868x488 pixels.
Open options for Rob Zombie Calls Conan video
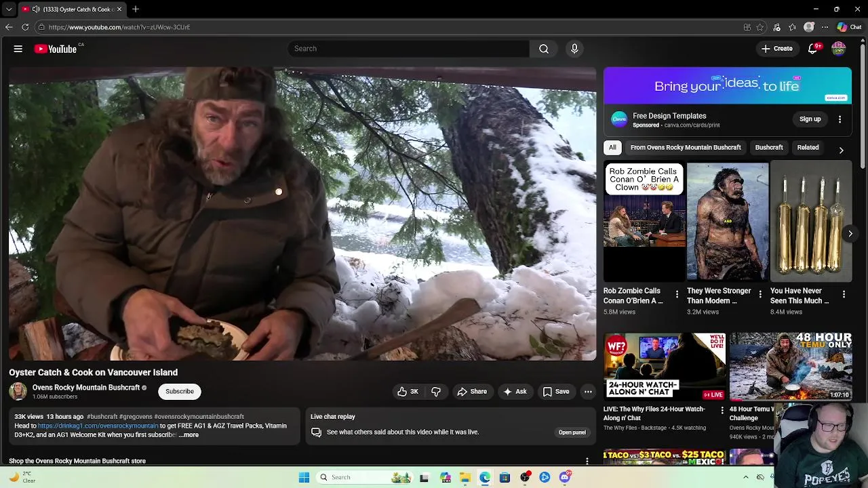tap(677, 294)
